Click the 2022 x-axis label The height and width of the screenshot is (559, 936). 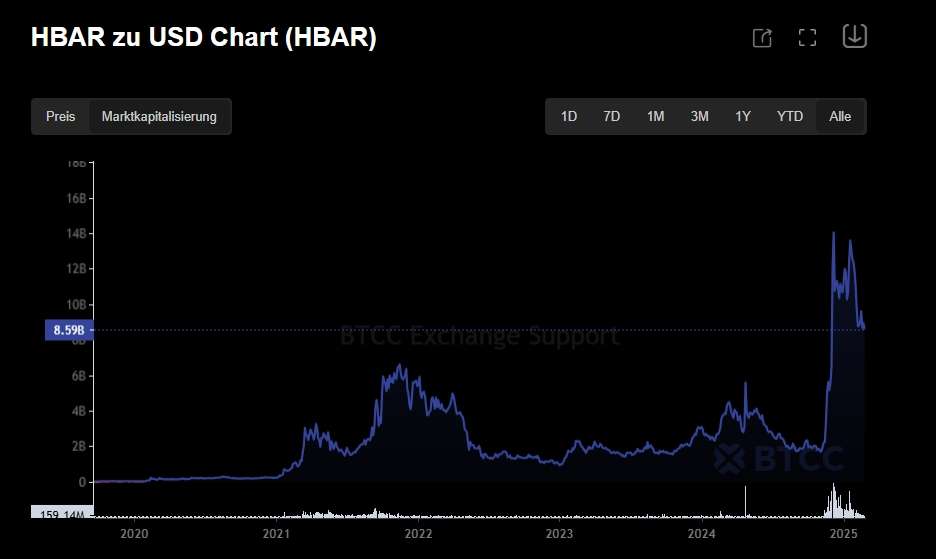418,533
